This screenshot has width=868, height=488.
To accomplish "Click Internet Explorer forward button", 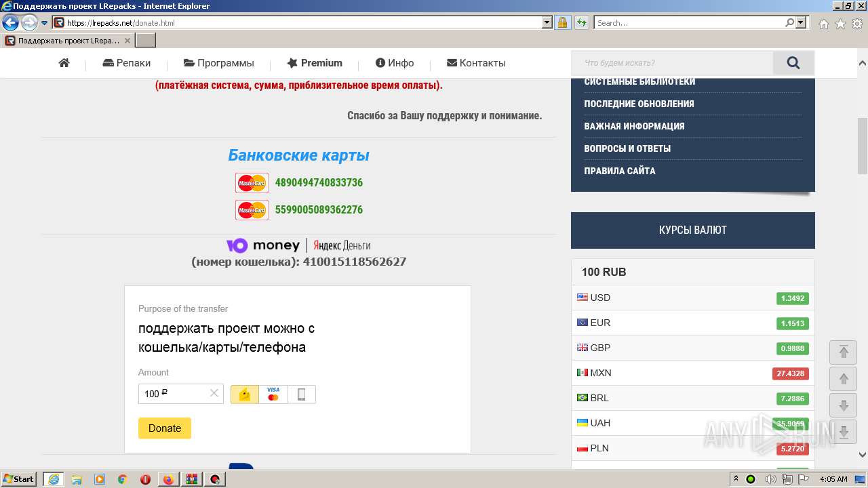I will 29,23.
